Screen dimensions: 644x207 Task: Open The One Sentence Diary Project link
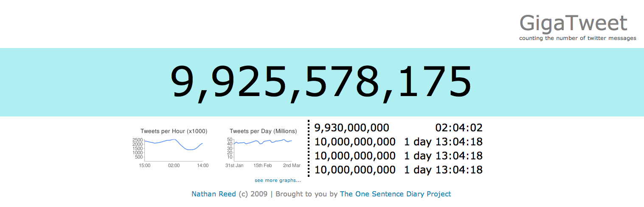click(395, 194)
